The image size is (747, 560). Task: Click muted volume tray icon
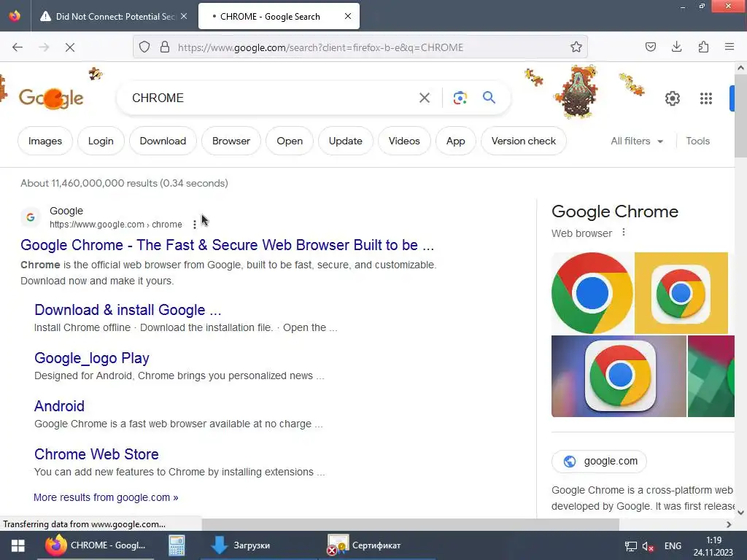point(648,546)
